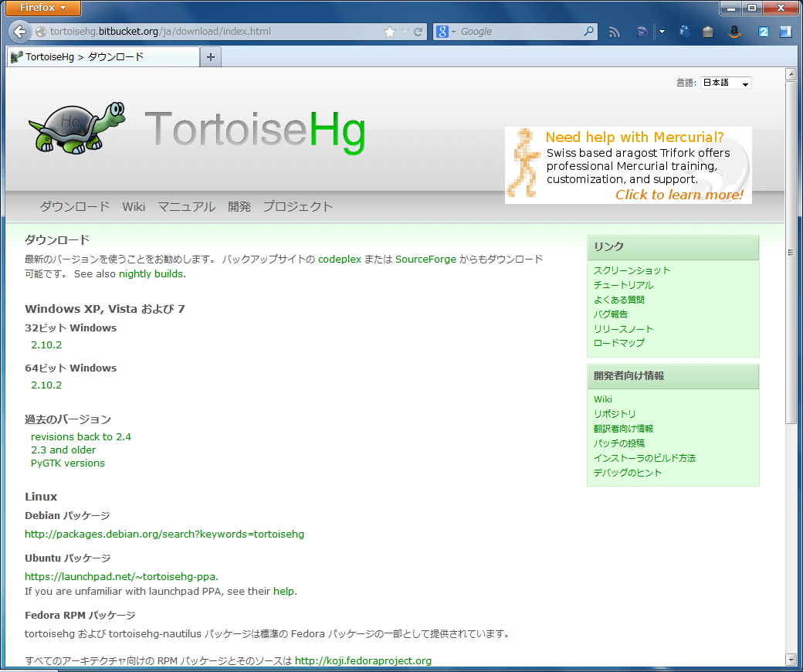803x672 pixels.
Task: Click the RSS feed toolbar icon
Action: 614,32
